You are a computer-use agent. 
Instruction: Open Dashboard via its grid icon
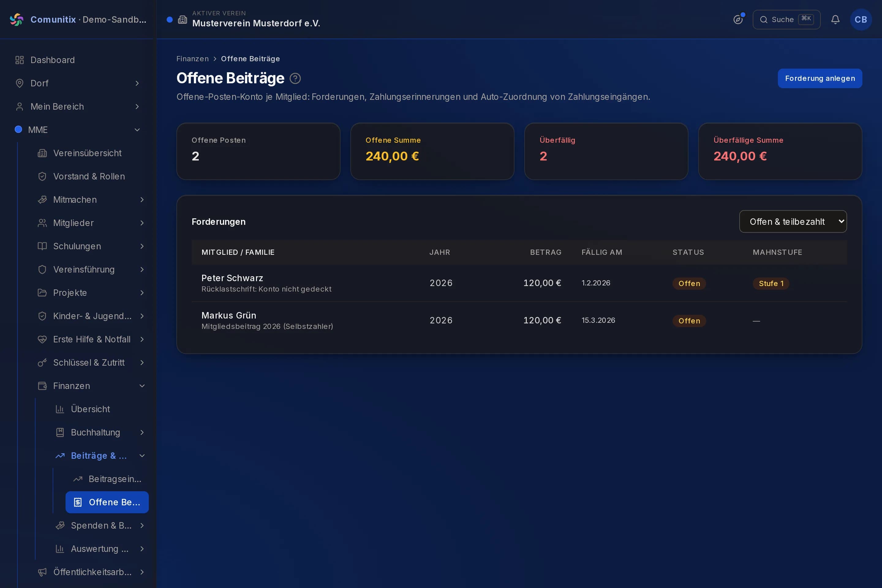click(20, 60)
